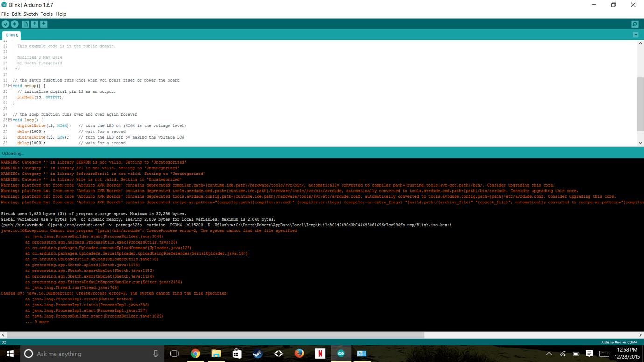Viewport: 644px width, 362px height.
Task: Click the 'void loop() {' line
Action: (28, 120)
